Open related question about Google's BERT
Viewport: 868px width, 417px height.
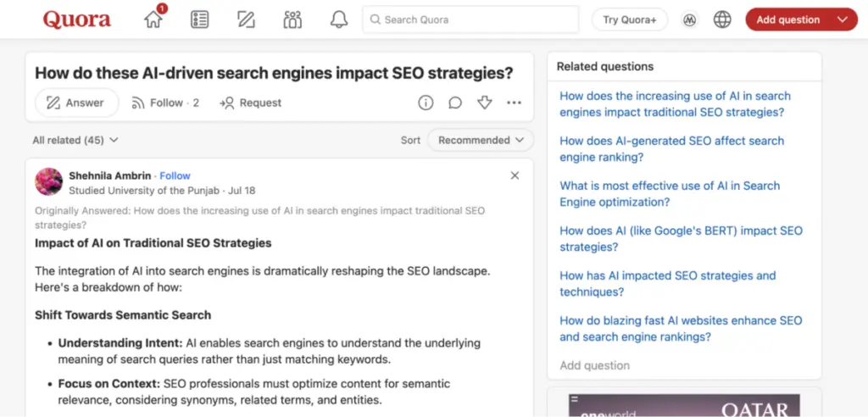pos(681,238)
